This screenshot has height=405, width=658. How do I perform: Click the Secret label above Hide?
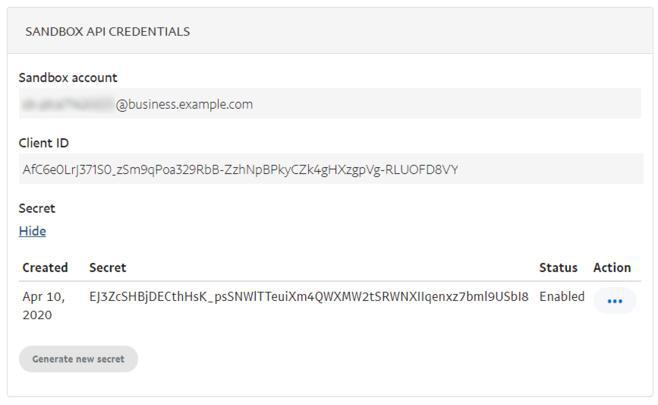37,208
